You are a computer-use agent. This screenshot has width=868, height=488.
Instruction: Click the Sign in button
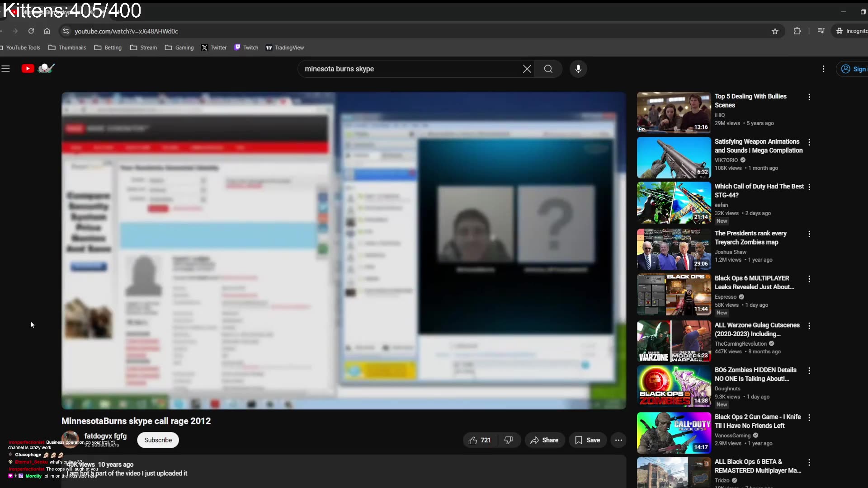point(857,69)
